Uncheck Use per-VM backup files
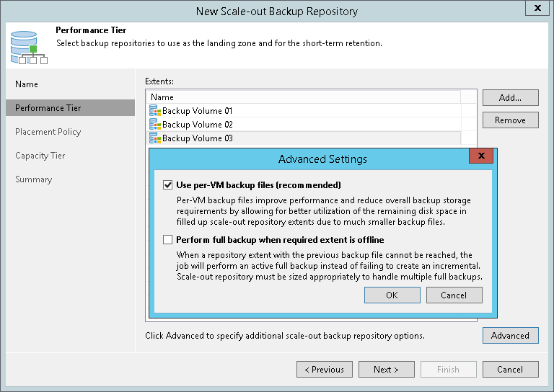This screenshot has width=554, height=392. coord(168,185)
